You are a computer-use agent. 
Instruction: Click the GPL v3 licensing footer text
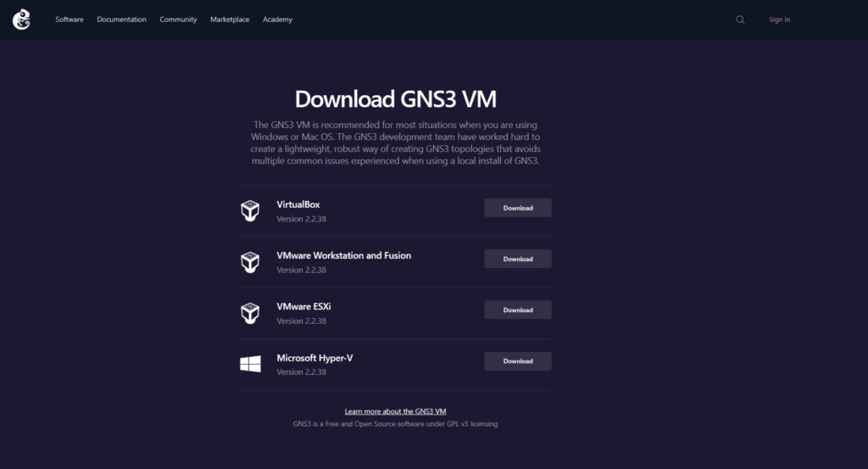point(395,423)
